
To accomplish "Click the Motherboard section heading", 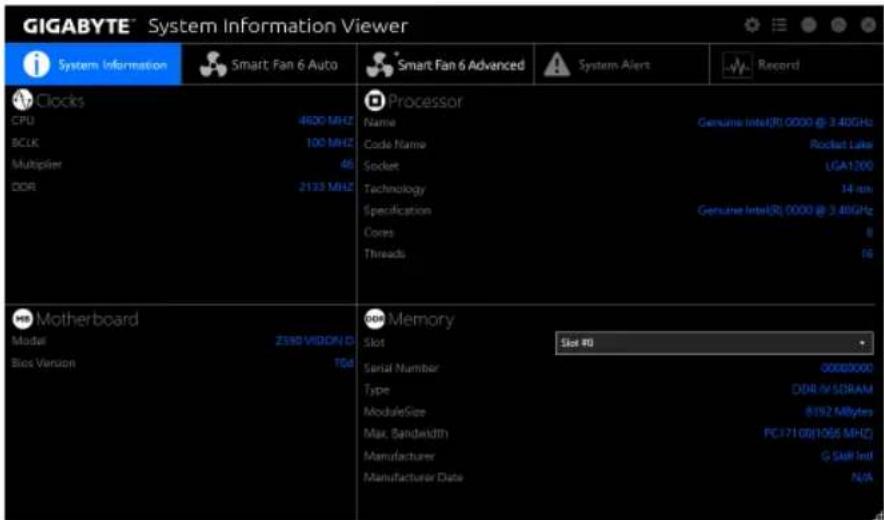I will click(87, 319).
